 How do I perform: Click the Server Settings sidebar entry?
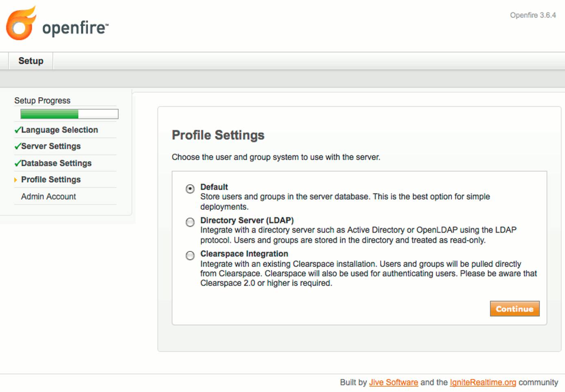[51, 146]
